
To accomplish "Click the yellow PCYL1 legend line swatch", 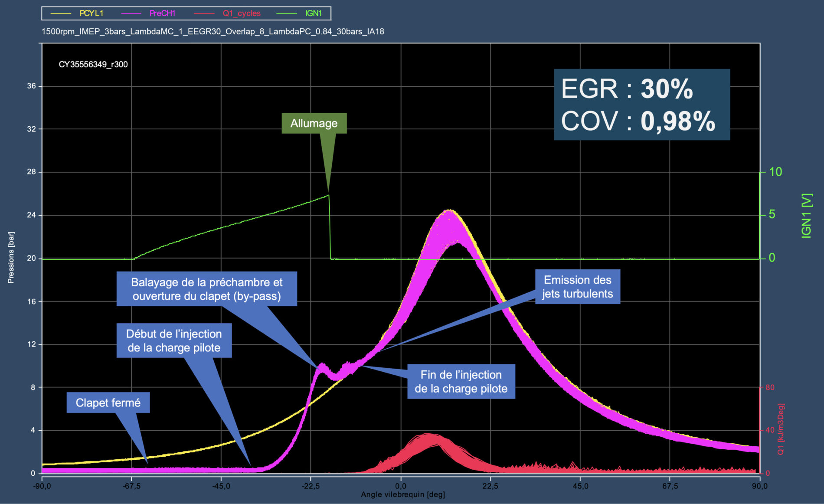I will click(x=61, y=13).
